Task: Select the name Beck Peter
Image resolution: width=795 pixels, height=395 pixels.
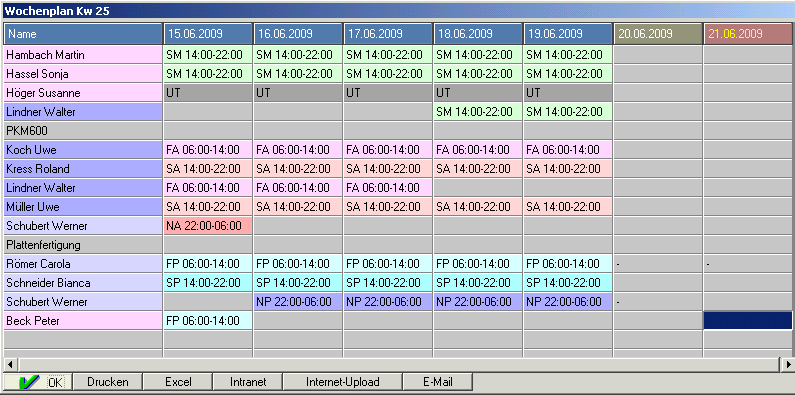Action: (83, 321)
